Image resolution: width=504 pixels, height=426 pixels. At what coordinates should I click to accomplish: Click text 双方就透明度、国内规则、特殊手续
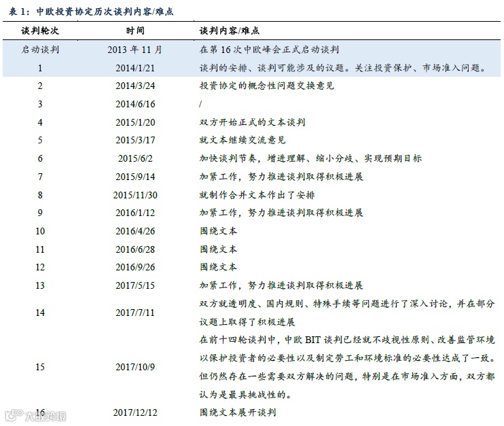tap(276, 304)
